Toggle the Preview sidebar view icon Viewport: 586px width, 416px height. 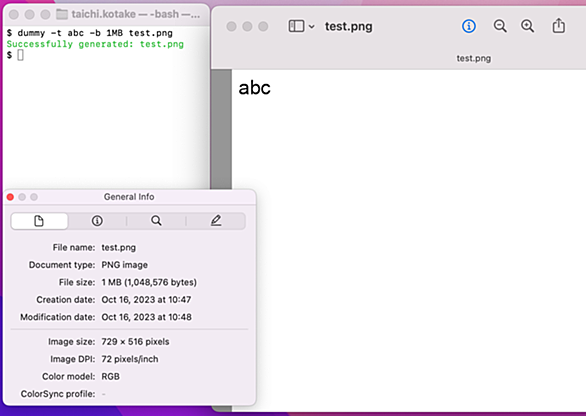point(296,26)
